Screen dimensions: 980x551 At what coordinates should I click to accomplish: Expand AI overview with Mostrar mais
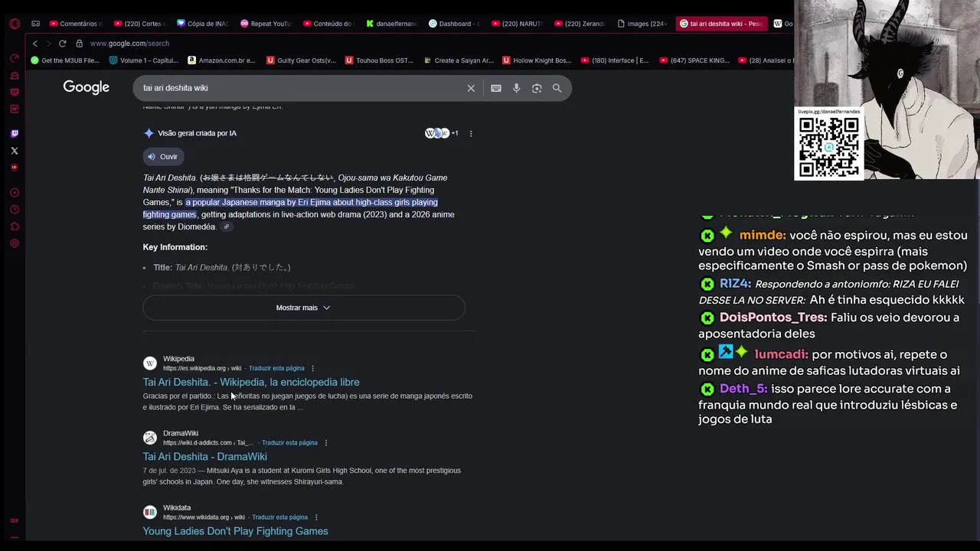(303, 308)
